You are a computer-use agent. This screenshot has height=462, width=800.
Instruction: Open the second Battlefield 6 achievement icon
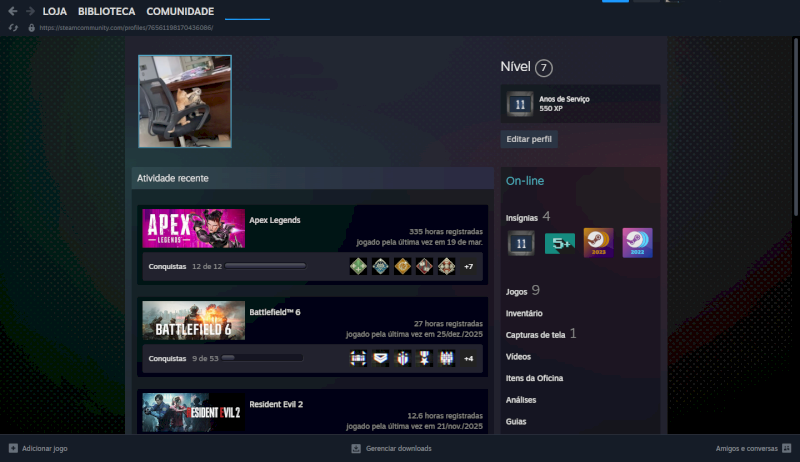click(380, 358)
